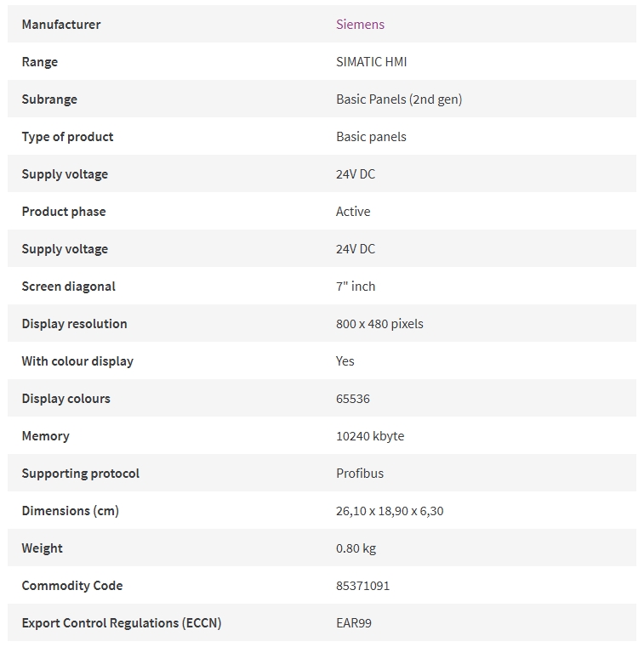Click the EAR99 export control value
This screenshot has width=644, height=647.
354,623
